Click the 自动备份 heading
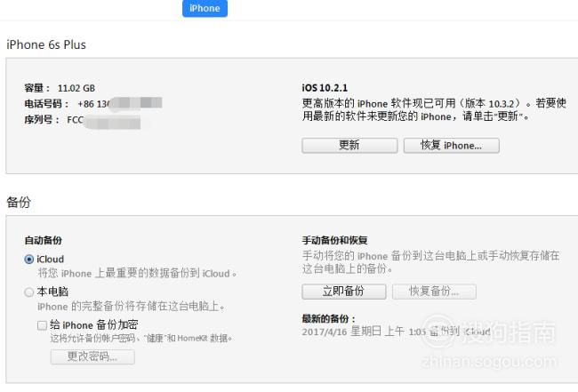 click(x=44, y=241)
